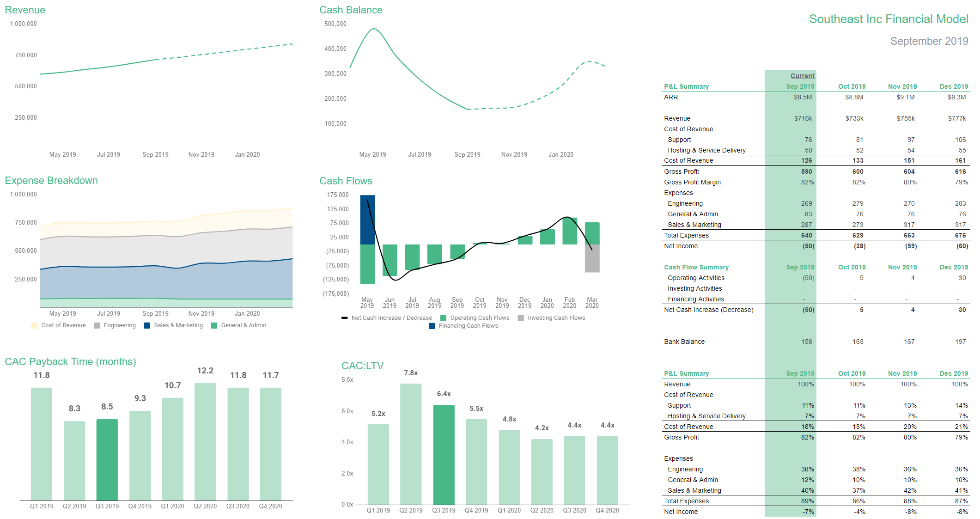Image resolution: width=980 pixels, height=519 pixels.
Task: Click the Cash Flow Summary section heading
Action: click(x=696, y=267)
